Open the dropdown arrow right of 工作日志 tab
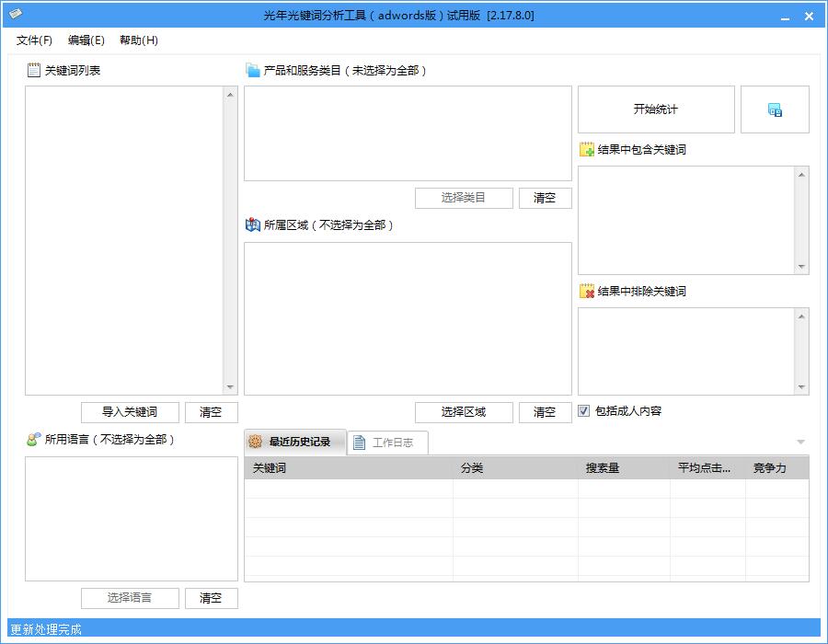This screenshot has height=644, width=828. (x=799, y=443)
